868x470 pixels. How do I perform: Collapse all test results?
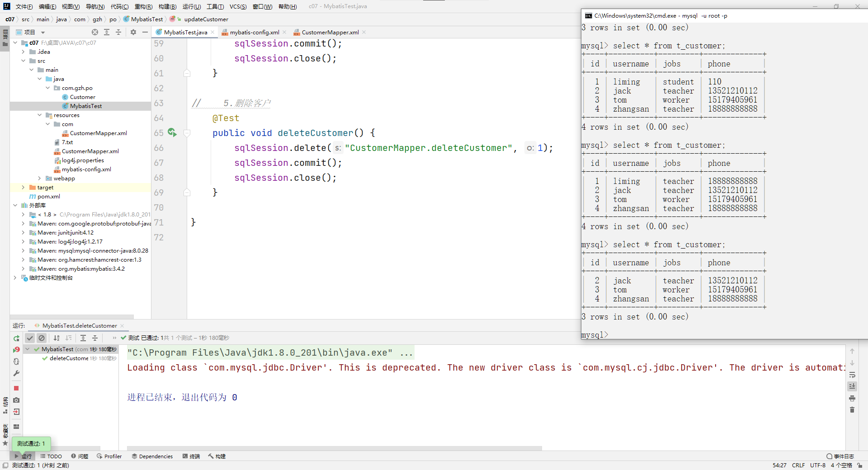(95, 338)
